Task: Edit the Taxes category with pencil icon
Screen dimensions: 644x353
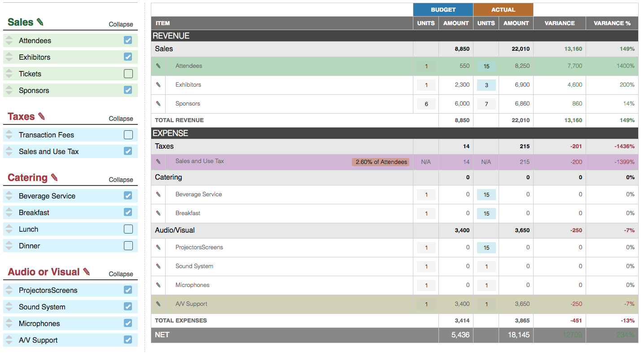Action: click(42, 117)
